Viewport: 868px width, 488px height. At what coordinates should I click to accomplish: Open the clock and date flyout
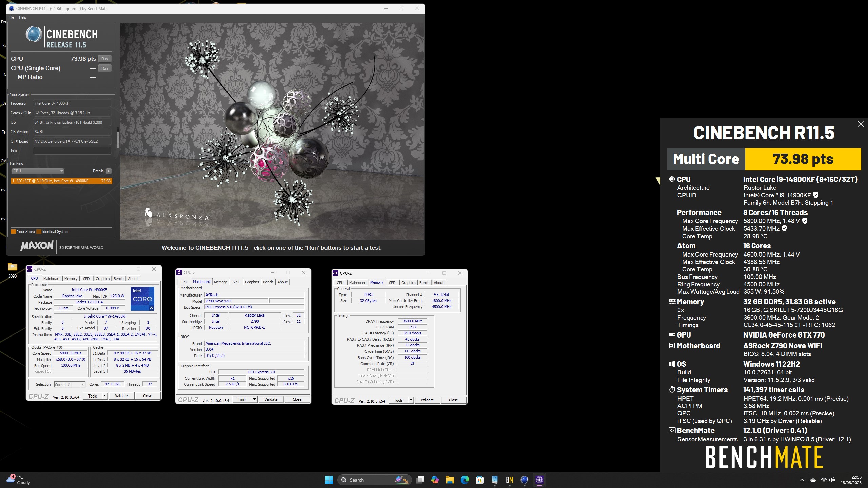pyautogui.click(x=851, y=480)
